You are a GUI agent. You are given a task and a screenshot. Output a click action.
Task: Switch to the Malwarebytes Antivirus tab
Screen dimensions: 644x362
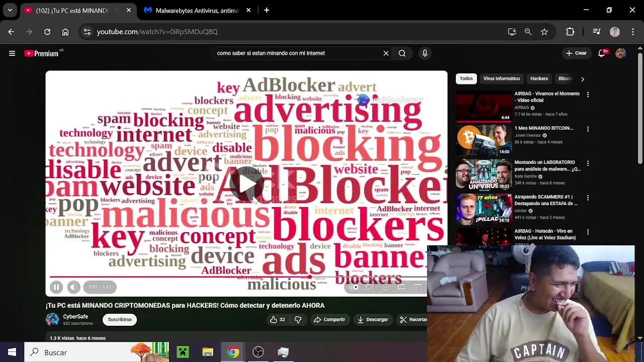tap(197, 11)
